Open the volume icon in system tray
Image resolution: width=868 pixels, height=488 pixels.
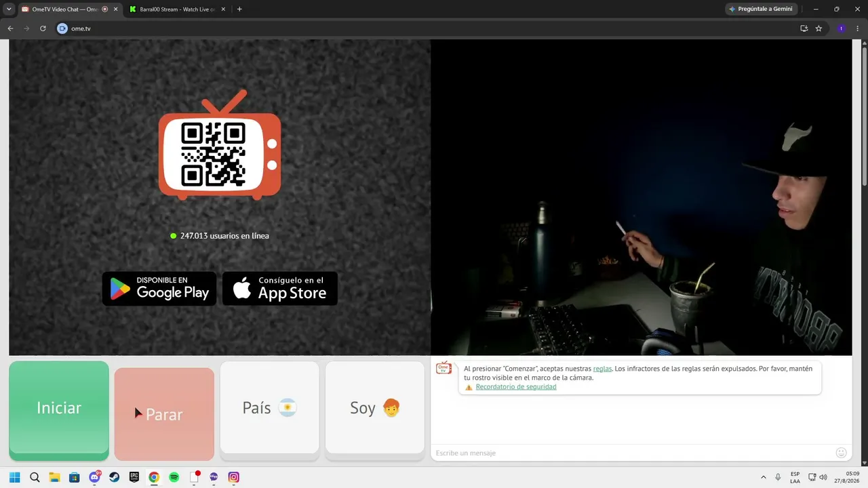pyautogui.click(x=823, y=477)
